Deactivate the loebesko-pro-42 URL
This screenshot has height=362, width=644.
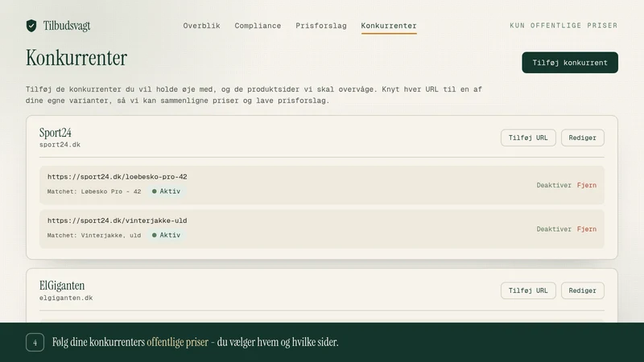coord(554,185)
